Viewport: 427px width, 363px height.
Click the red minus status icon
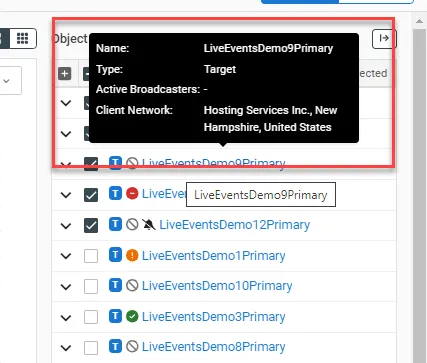click(x=132, y=193)
